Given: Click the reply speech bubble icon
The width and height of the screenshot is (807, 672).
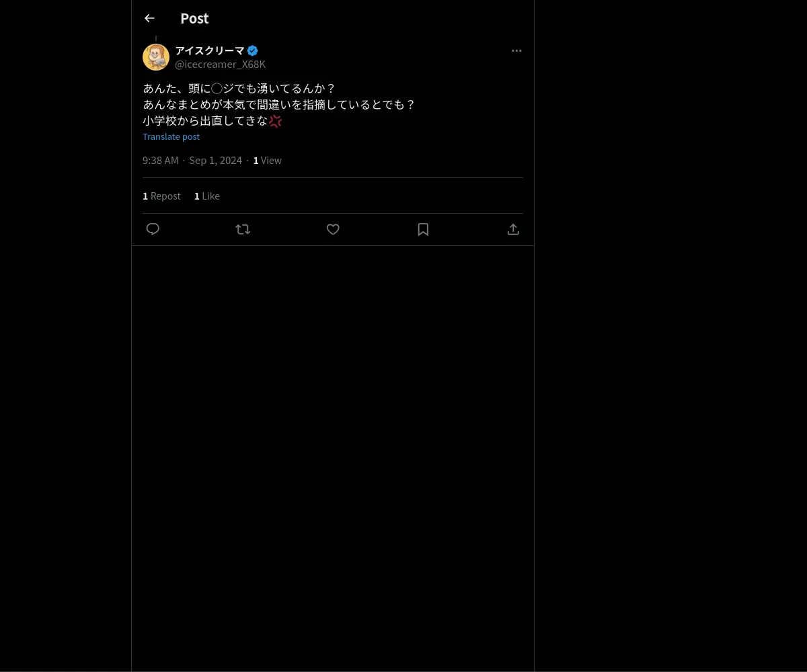Looking at the screenshot, I should pyautogui.click(x=153, y=229).
